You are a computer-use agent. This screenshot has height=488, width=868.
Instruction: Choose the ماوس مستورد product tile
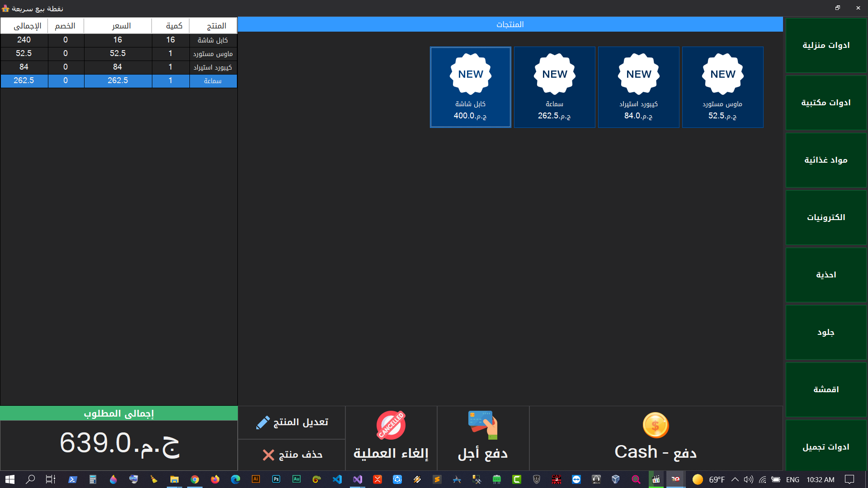pos(722,87)
